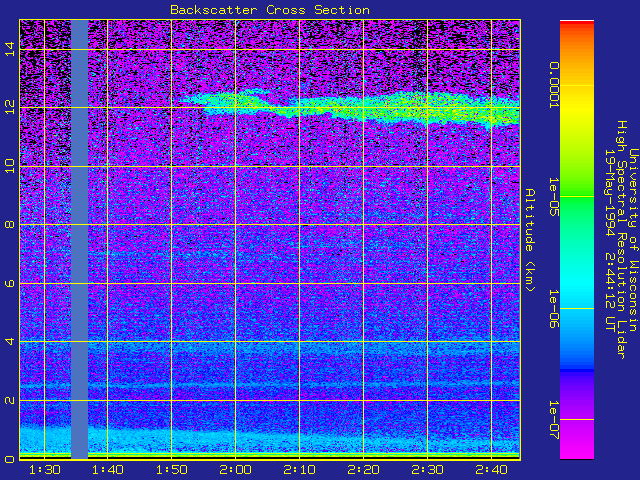Click the 2:30 time axis label
The height and width of the screenshot is (480, 640).
pyautogui.click(x=427, y=470)
